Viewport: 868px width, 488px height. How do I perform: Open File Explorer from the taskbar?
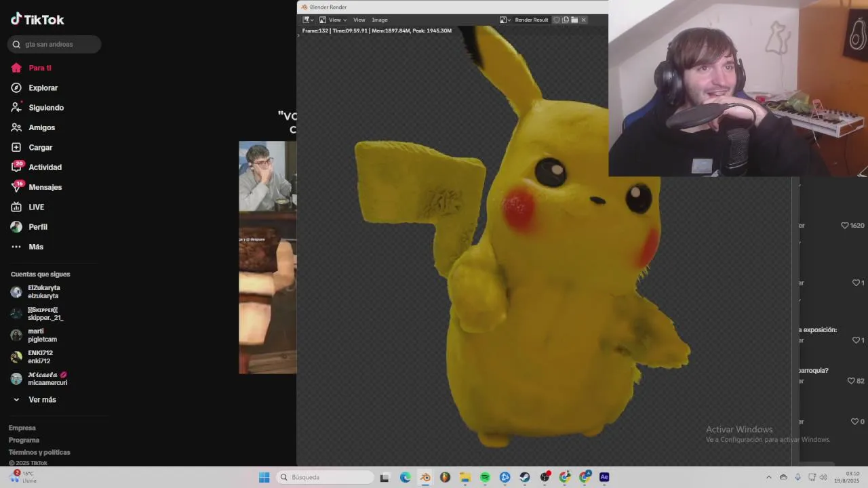[465, 477]
